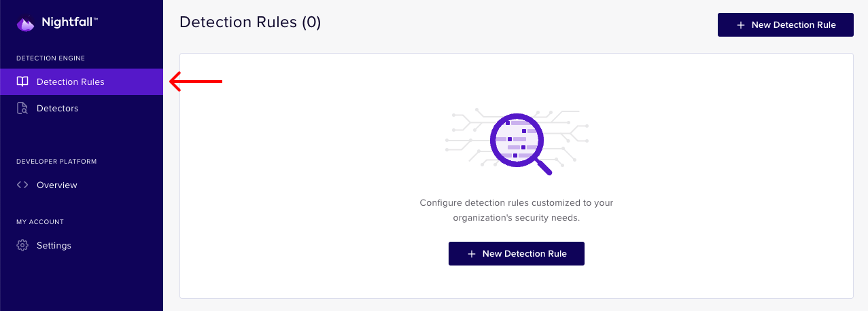Open the Overview page label

click(57, 185)
